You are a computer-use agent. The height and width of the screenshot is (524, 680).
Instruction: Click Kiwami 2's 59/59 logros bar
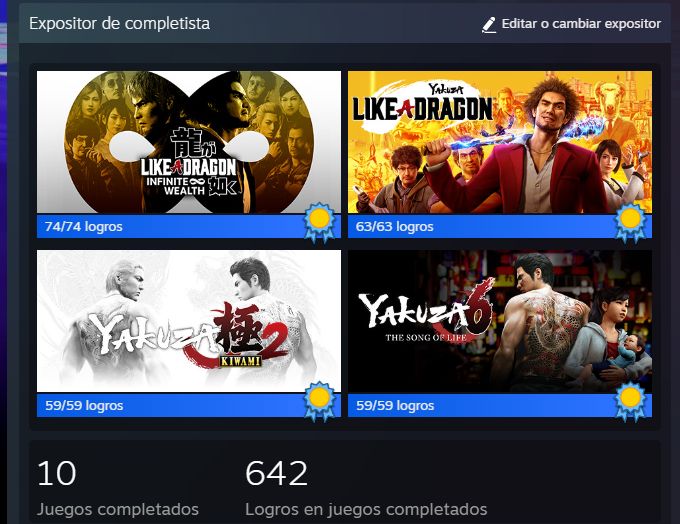pyautogui.click(x=189, y=405)
